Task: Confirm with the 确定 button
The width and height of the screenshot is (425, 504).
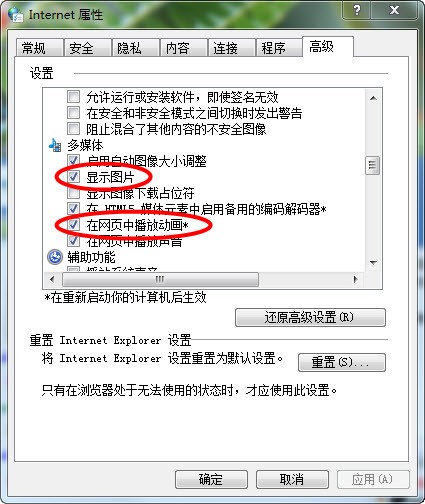Action: 211,479
